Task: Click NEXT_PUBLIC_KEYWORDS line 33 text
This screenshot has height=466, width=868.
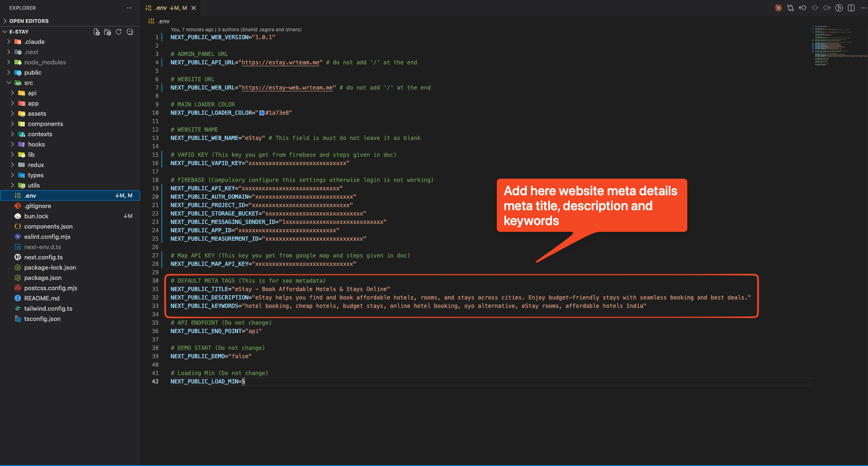Action: point(409,306)
